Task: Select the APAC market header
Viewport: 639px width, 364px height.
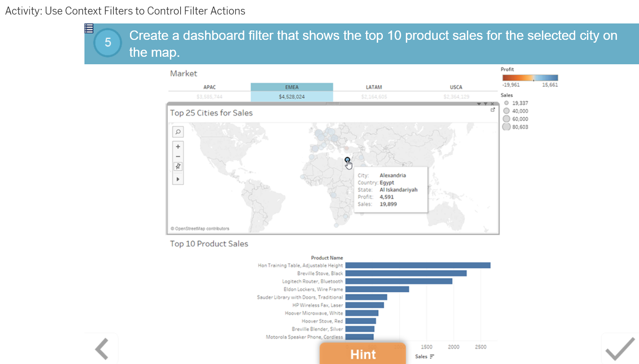Action: [209, 87]
